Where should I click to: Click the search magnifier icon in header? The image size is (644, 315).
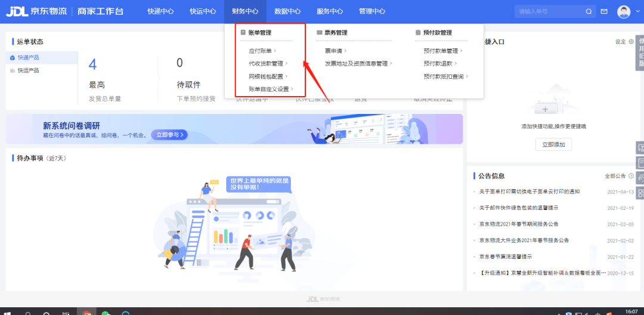click(x=589, y=11)
